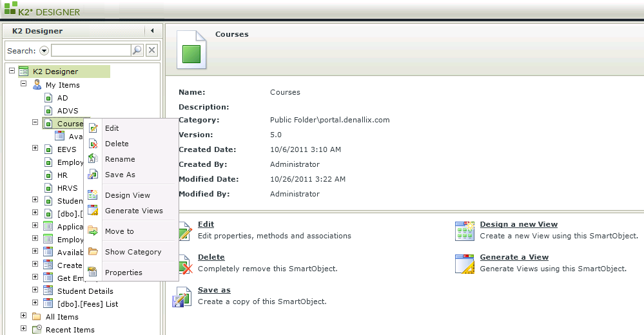Collapse the My Items node
This screenshot has width=644, height=335.
coord(23,83)
